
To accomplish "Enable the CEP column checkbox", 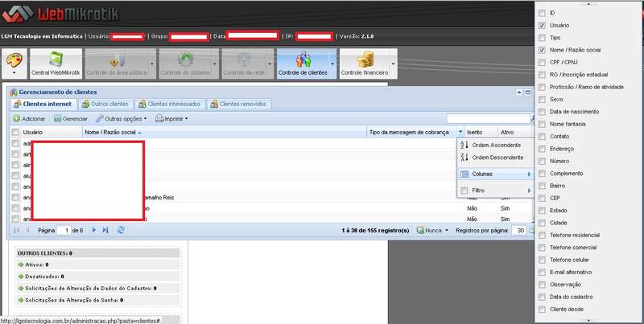I will 542,198.
